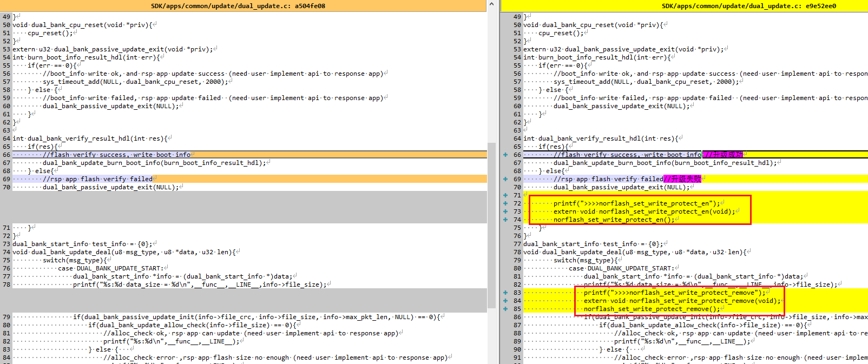Click right pane line 51 cpu_reset() call
Screen dimensions: 868x364
[561, 33]
